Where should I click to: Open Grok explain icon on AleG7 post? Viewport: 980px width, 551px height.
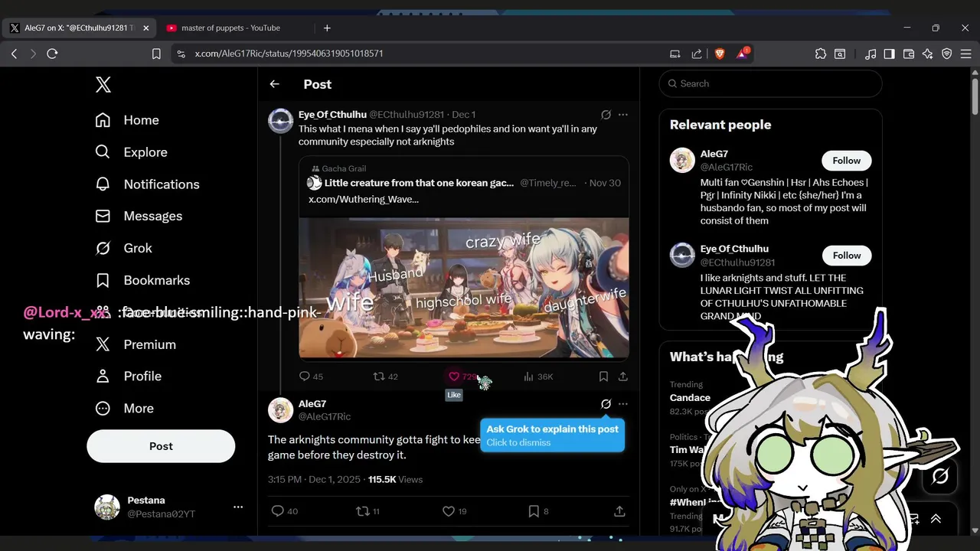pyautogui.click(x=606, y=404)
